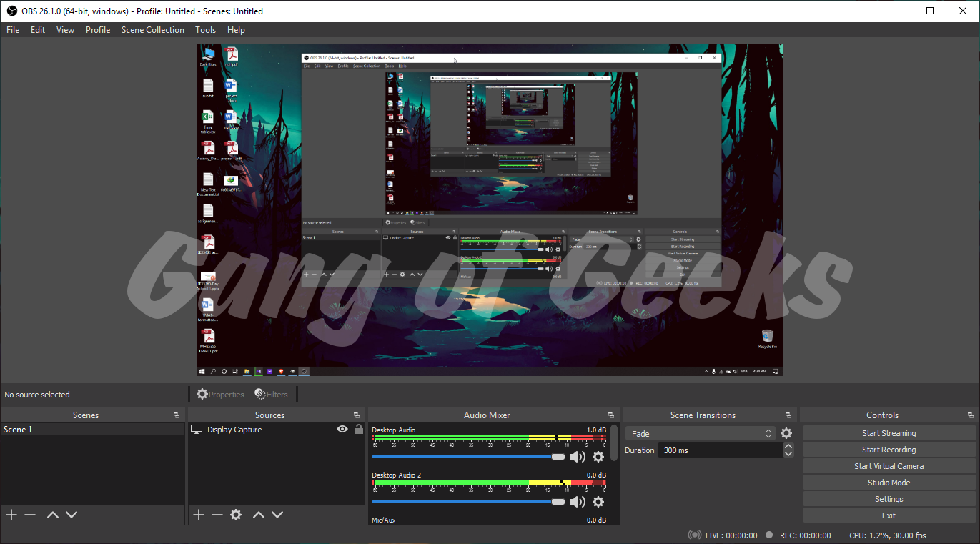Click the monitor icon beside Display Capture
The width and height of the screenshot is (980, 544).
click(197, 430)
